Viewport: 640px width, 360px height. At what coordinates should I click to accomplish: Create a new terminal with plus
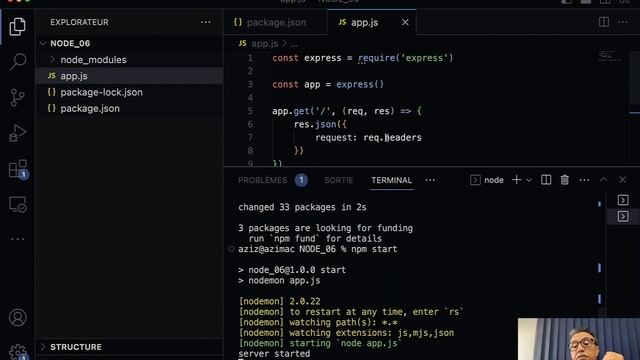(516, 180)
